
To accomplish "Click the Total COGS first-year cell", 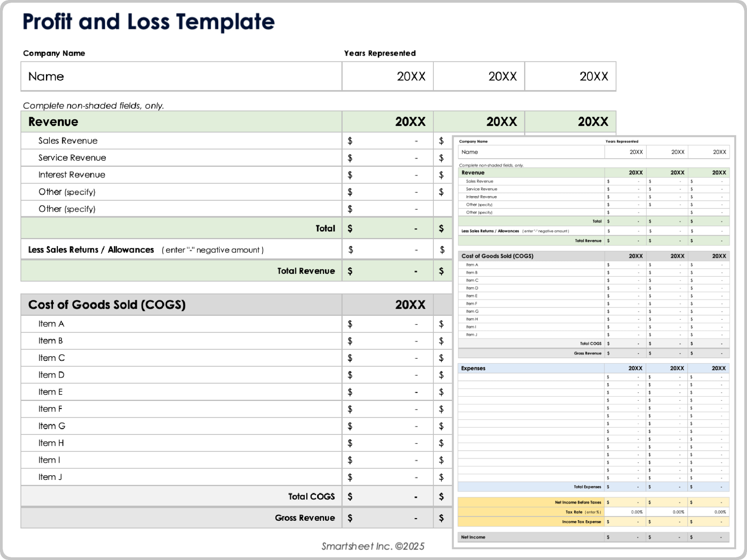I will click(388, 497).
